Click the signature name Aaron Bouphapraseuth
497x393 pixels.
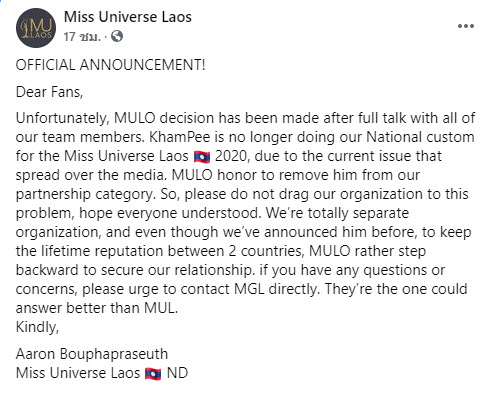tap(92, 354)
